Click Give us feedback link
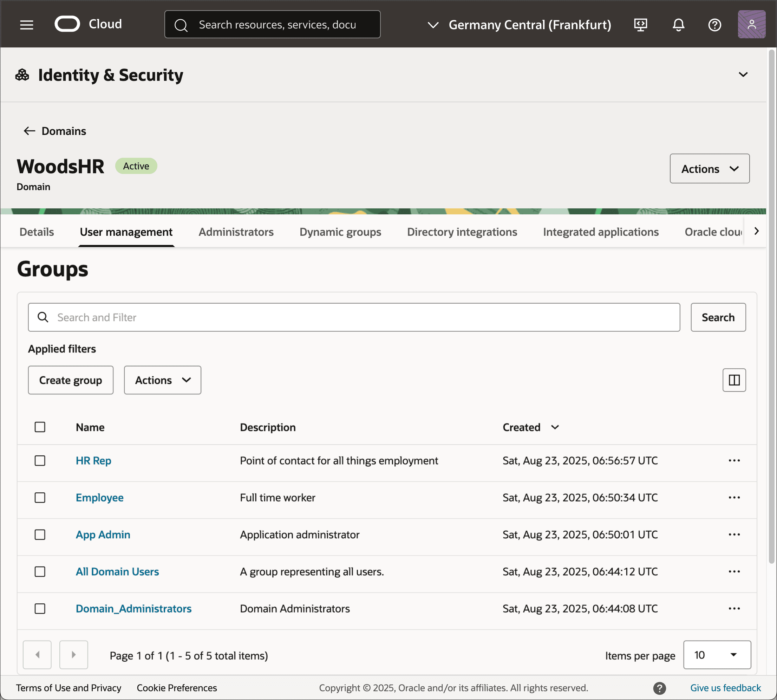The width and height of the screenshot is (777, 700). tap(725, 688)
